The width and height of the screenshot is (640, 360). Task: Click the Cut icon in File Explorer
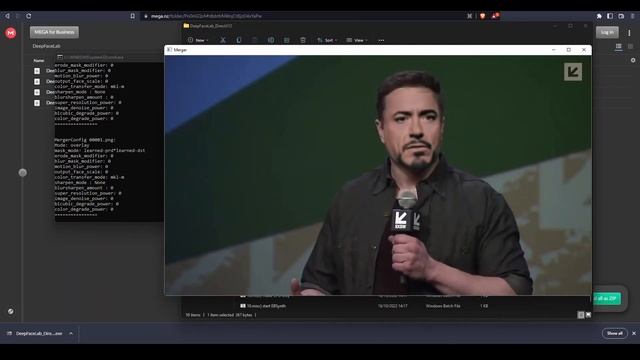tap(223, 40)
